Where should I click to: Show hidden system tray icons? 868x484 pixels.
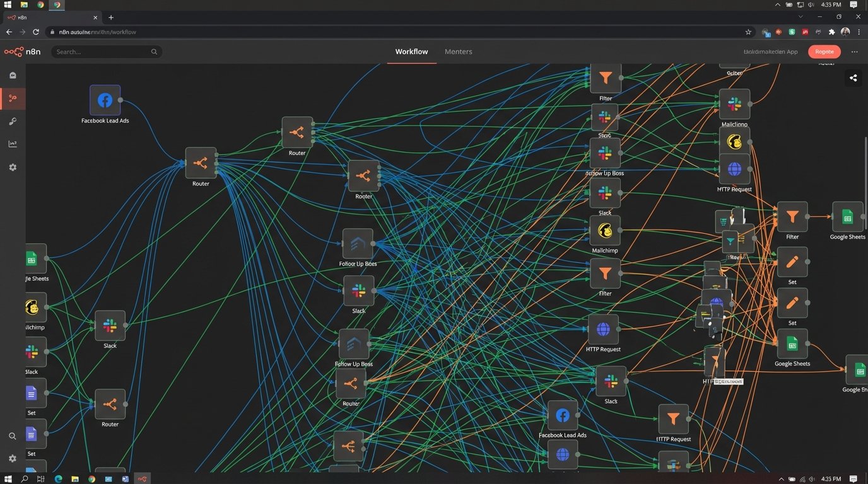(778, 4)
